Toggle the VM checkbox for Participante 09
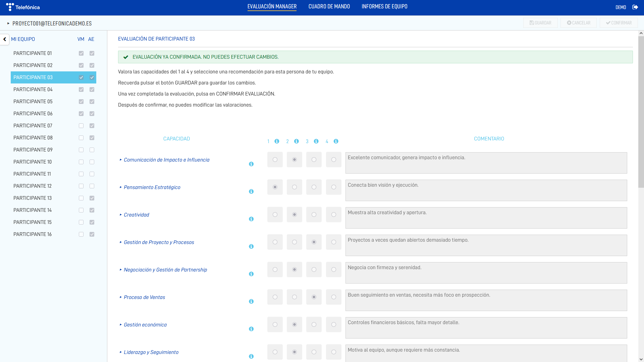The height and width of the screenshot is (362, 644). click(81, 150)
